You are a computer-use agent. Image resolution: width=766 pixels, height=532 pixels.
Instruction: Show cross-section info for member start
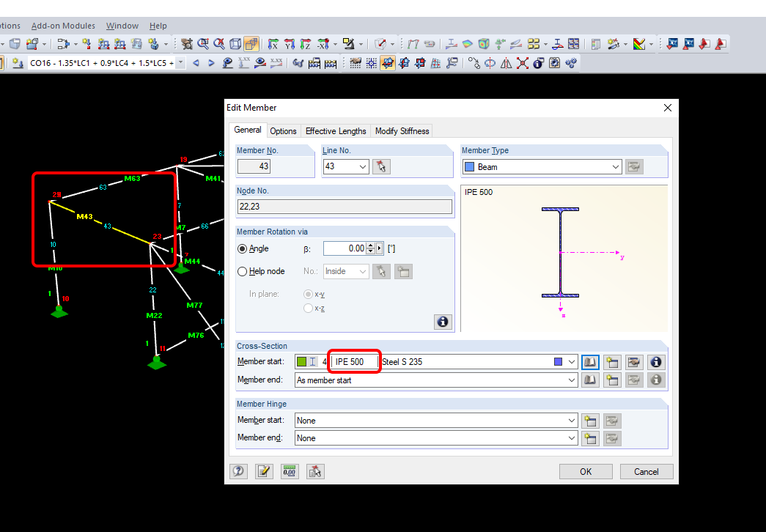tap(656, 362)
